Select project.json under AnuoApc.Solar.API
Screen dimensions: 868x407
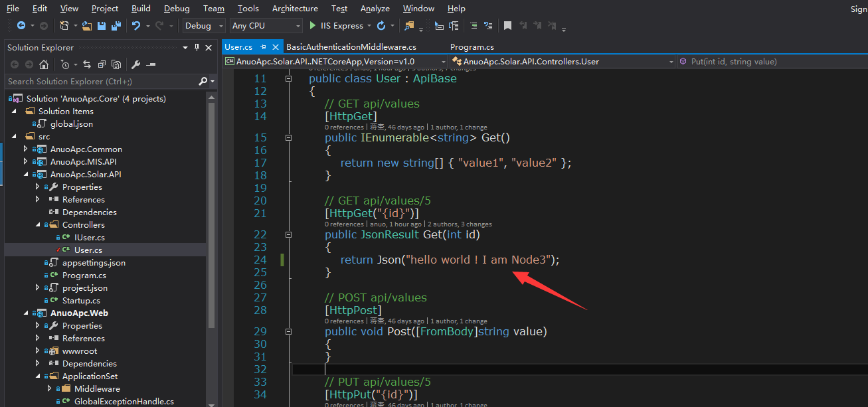click(x=85, y=287)
